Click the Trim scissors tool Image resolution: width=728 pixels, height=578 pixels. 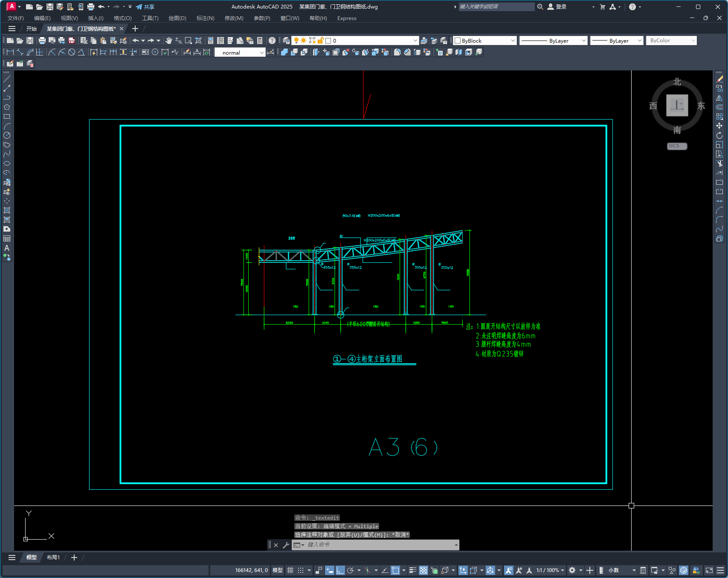click(x=719, y=163)
